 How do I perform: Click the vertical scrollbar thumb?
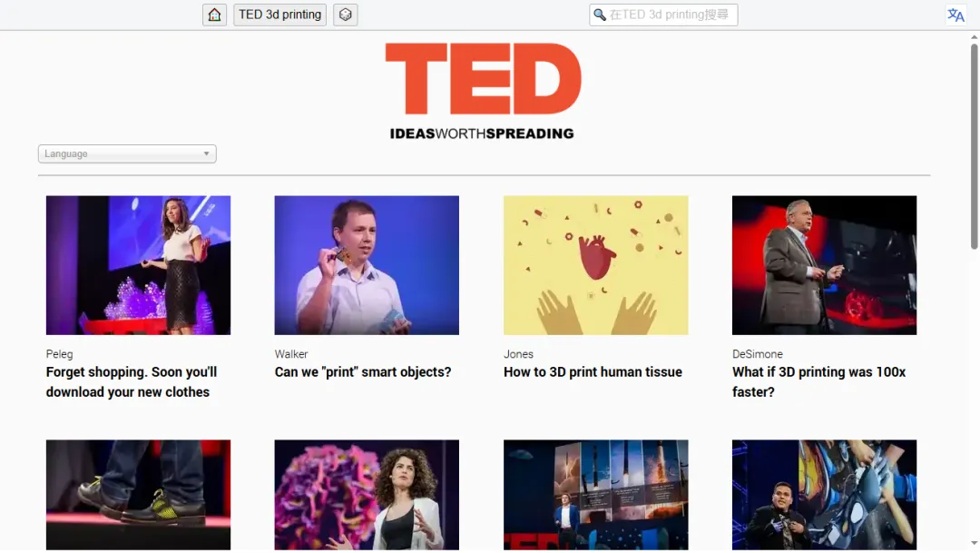974,146
